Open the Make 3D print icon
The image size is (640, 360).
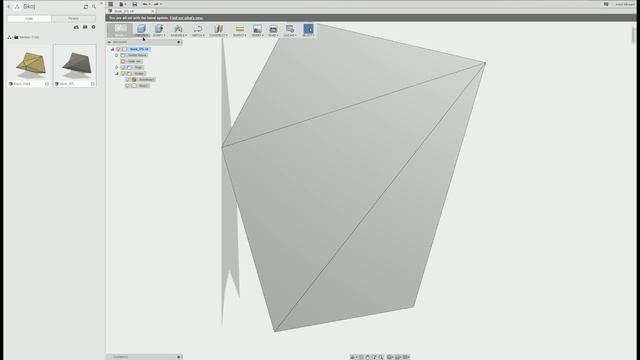[273, 29]
